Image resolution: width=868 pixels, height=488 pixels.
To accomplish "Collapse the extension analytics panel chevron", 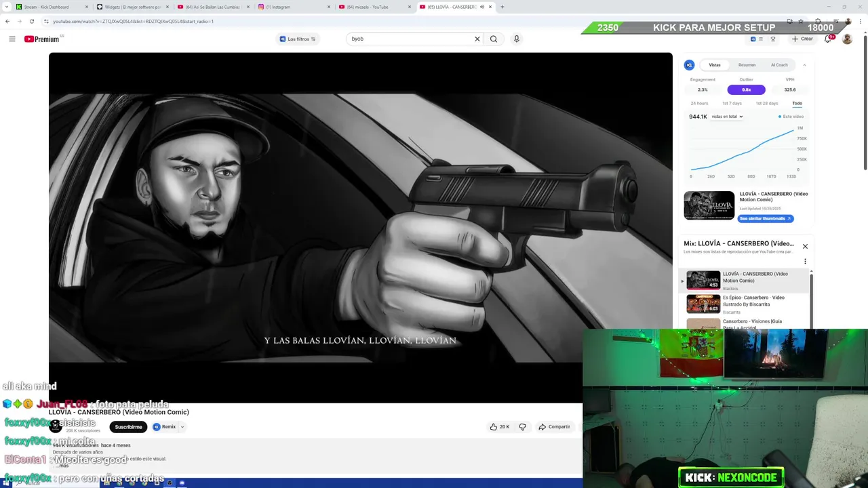I will [804, 65].
